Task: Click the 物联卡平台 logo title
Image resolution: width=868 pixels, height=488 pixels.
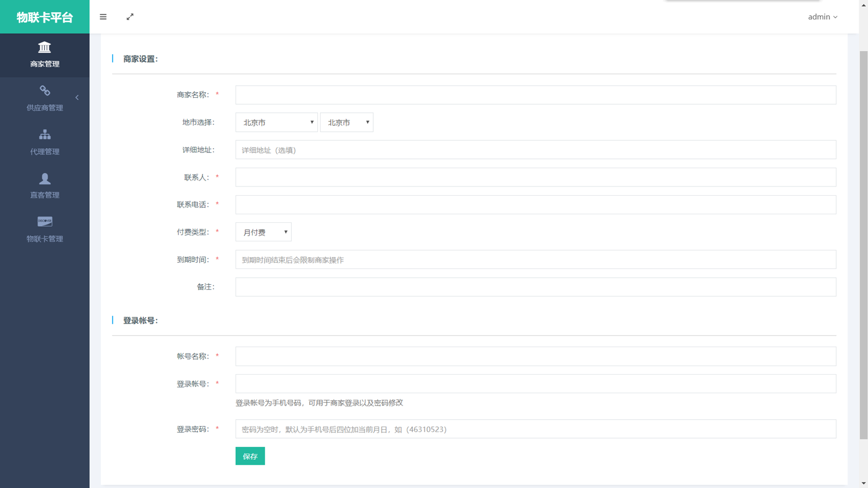Action: [44, 17]
